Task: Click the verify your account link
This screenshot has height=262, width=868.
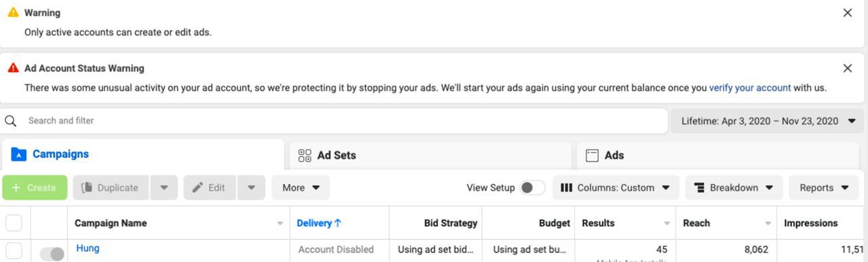Action: [750, 88]
